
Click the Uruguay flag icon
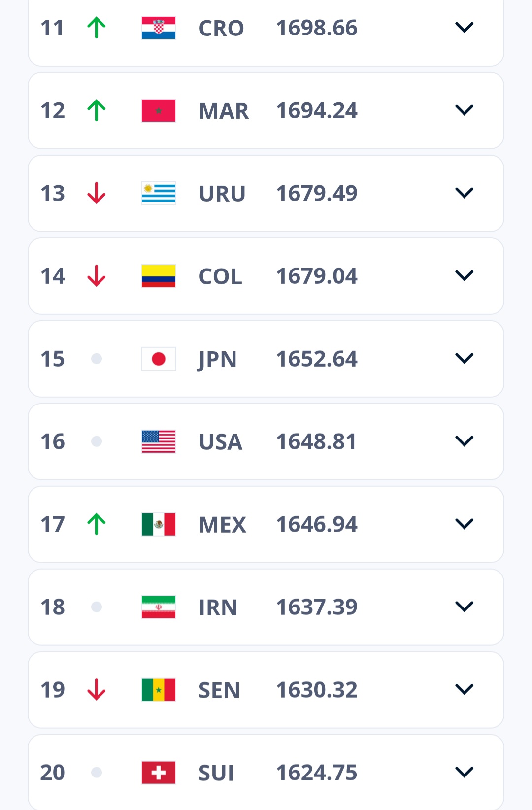[x=159, y=193]
